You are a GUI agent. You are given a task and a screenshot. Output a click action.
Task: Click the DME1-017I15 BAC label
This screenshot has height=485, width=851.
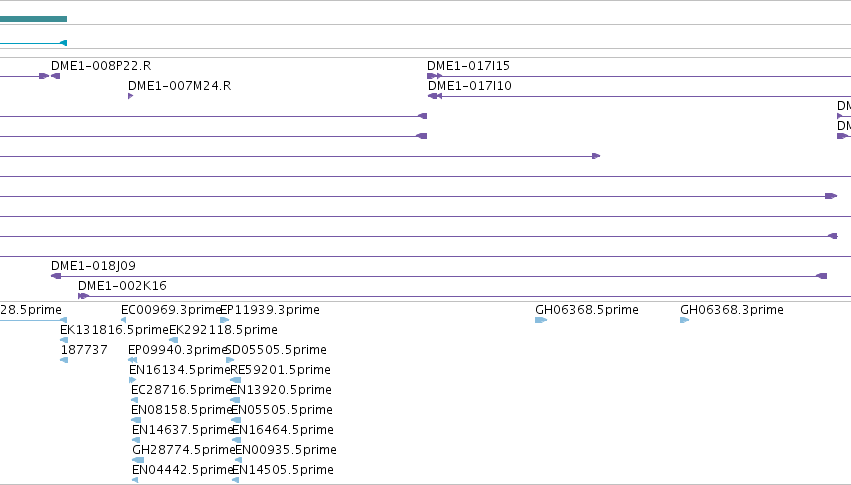(x=468, y=66)
